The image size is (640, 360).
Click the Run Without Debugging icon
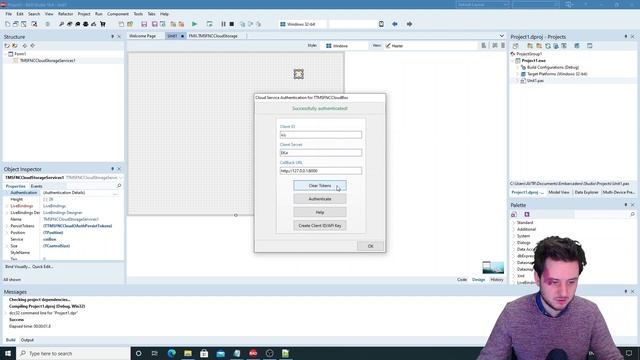(209, 24)
